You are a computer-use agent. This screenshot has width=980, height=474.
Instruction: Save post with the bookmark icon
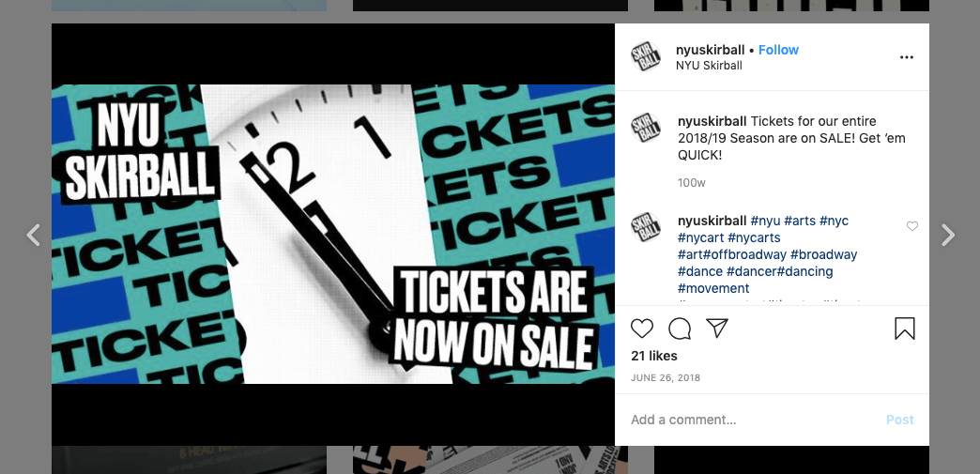click(x=904, y=329)
